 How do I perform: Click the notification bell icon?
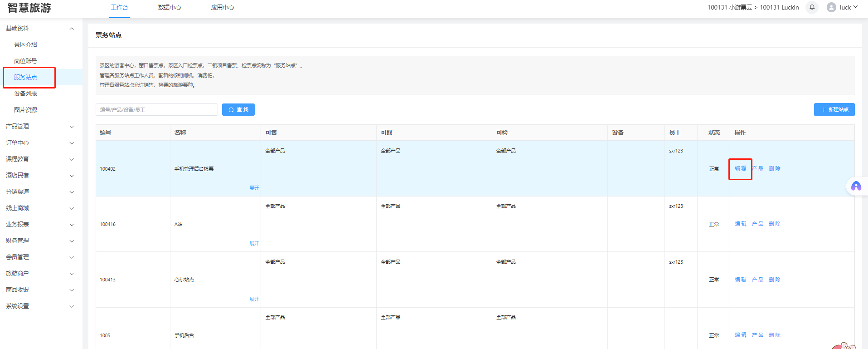pos(812,7)
